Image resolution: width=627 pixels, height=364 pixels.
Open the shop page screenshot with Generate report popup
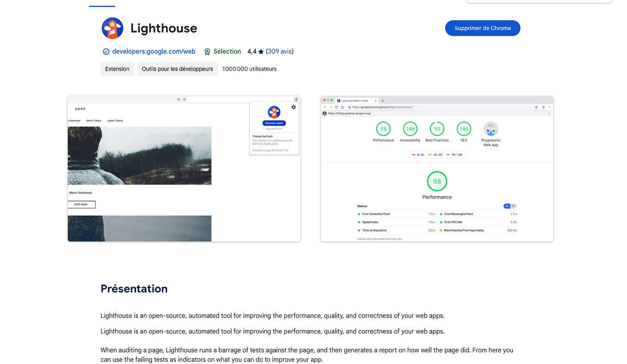pos(184,169)
